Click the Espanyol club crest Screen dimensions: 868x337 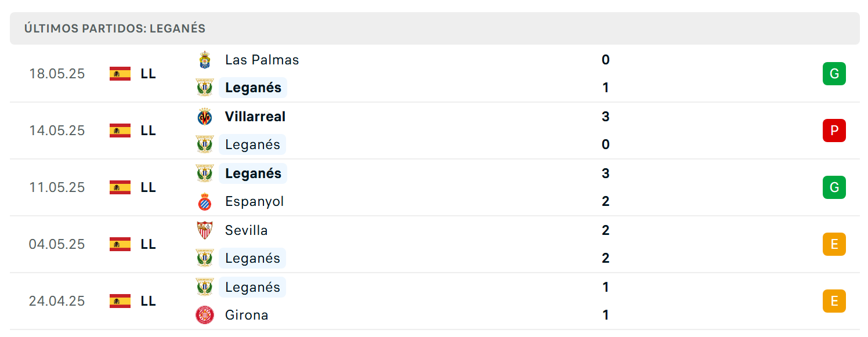[x=205, y=201]
